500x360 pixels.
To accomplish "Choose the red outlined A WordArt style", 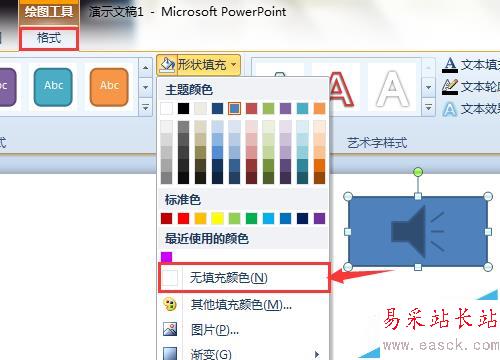I will click(x=340, y=88).
